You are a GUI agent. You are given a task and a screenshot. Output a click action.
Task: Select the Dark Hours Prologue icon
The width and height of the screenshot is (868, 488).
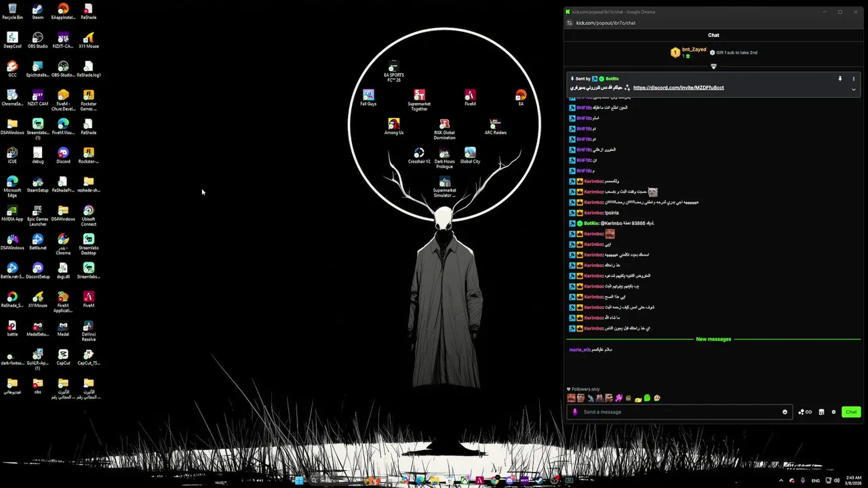tap(444, 158)
